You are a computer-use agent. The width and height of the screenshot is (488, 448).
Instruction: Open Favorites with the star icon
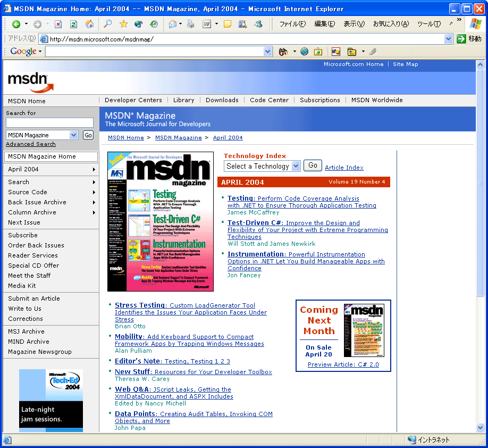point(123,24)
